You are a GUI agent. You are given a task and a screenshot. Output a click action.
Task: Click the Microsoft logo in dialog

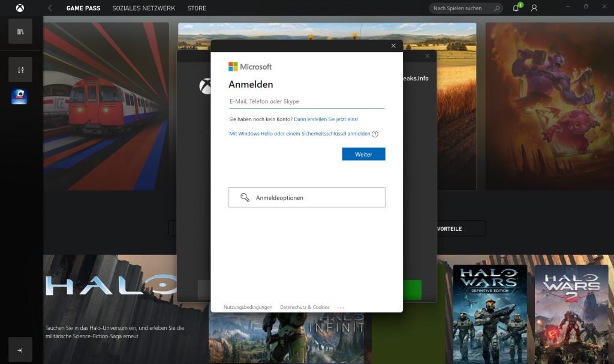[250, 67]
